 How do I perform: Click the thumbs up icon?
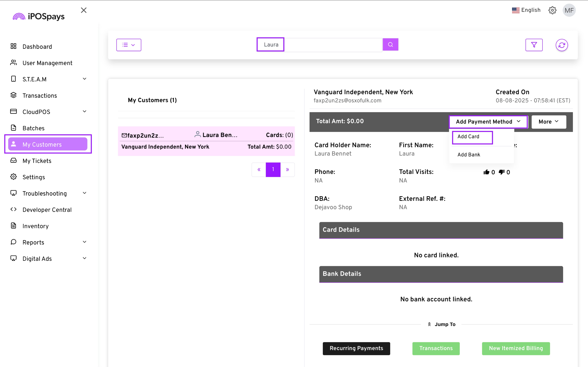[486, 172]
